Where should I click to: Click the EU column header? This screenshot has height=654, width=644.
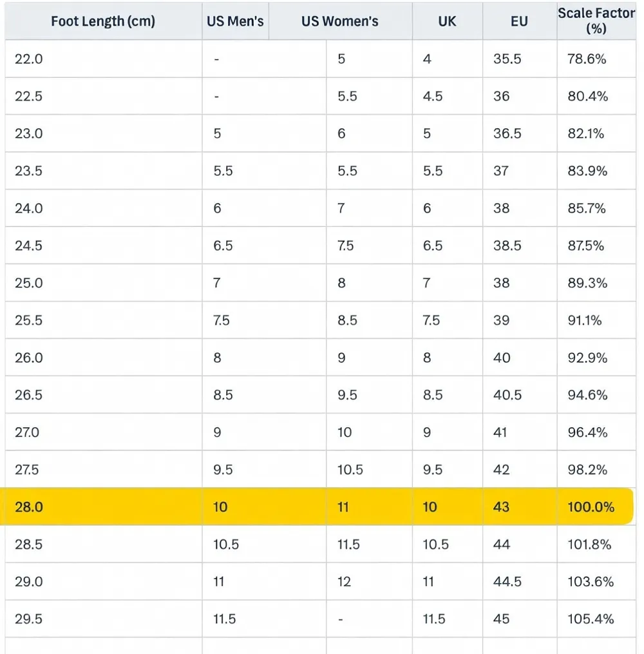pos(519,21)
